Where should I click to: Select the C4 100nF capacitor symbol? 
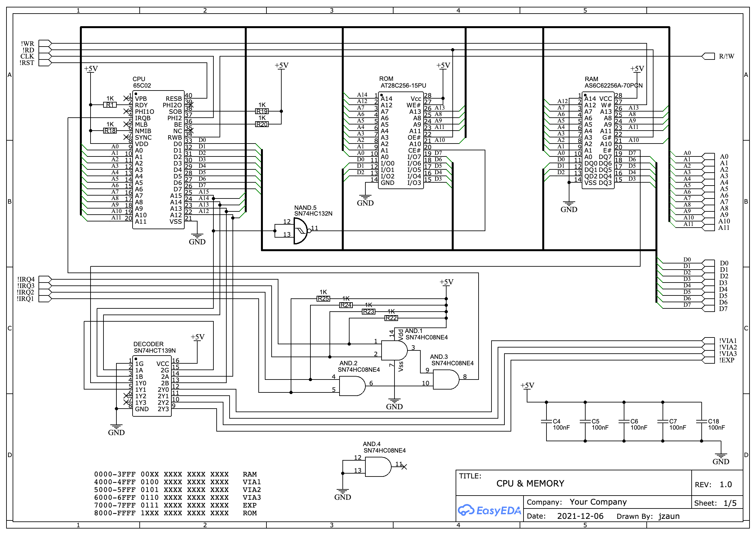[x=546, y=421]
